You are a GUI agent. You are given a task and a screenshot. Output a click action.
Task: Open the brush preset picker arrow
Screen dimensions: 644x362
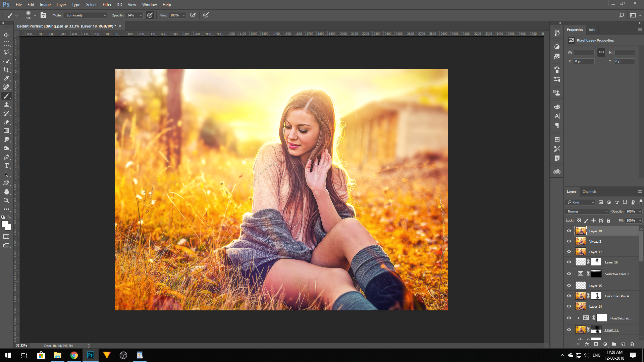pos(35,15)
